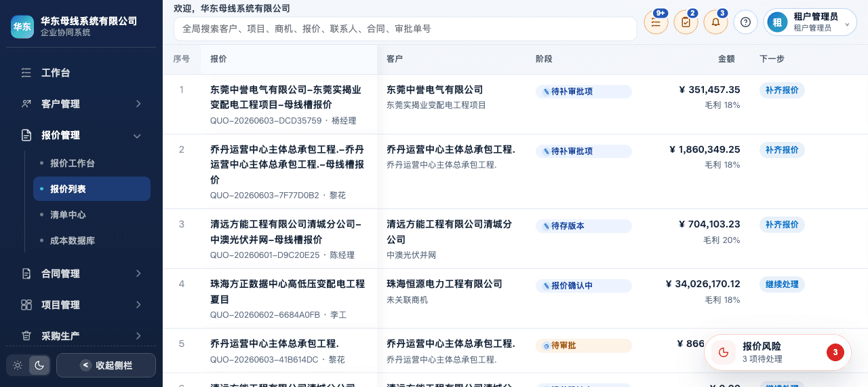Click customer 东莞中誉电气有限公司 cell
Screen dimensions: 868x387
(435, 90)
